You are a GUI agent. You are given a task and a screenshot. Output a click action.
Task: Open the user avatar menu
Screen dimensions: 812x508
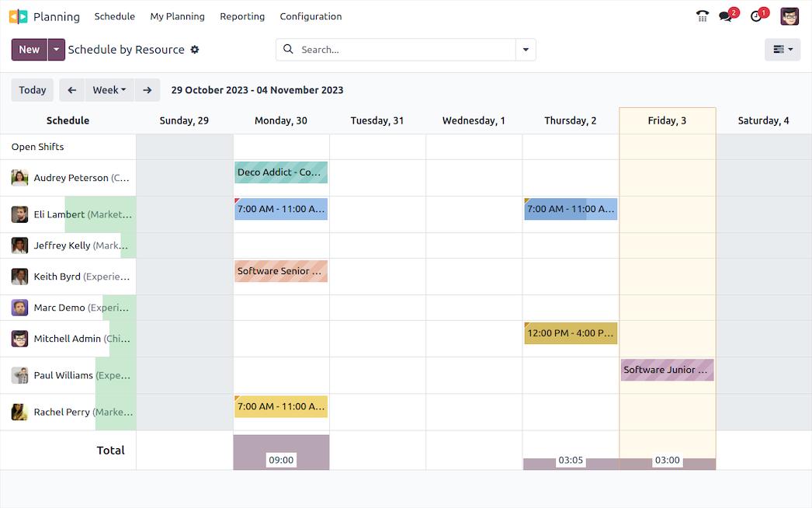[x=789, y=16]
